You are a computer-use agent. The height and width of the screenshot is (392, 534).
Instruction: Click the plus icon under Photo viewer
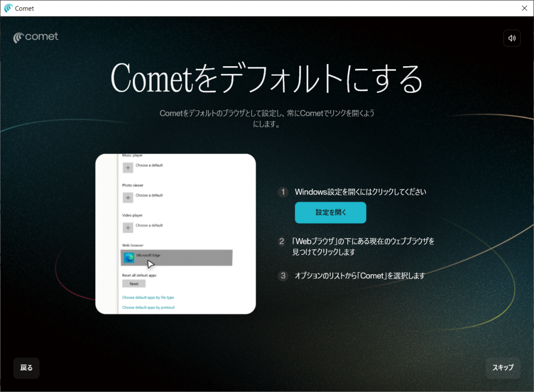pos(128,198)
